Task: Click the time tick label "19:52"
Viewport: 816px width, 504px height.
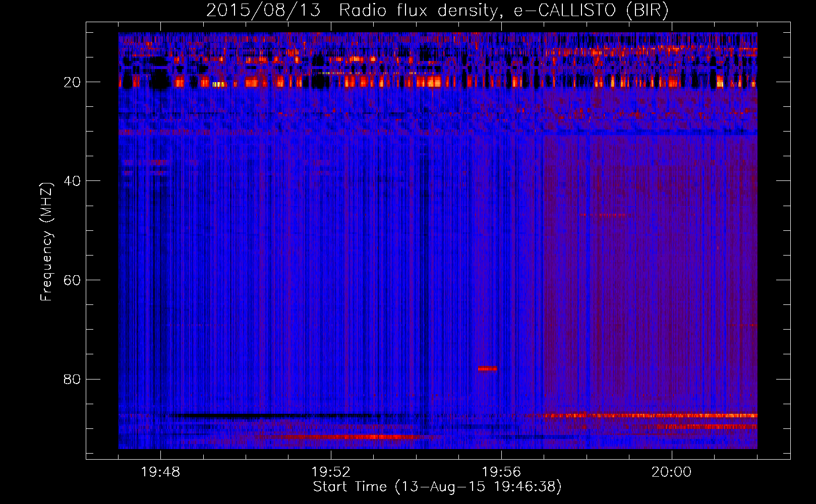Action: point(331,472)
